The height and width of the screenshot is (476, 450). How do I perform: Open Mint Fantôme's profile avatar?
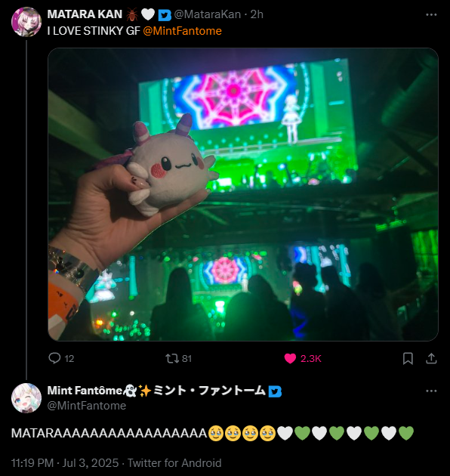pyautogui.click(x=26, y=398)
